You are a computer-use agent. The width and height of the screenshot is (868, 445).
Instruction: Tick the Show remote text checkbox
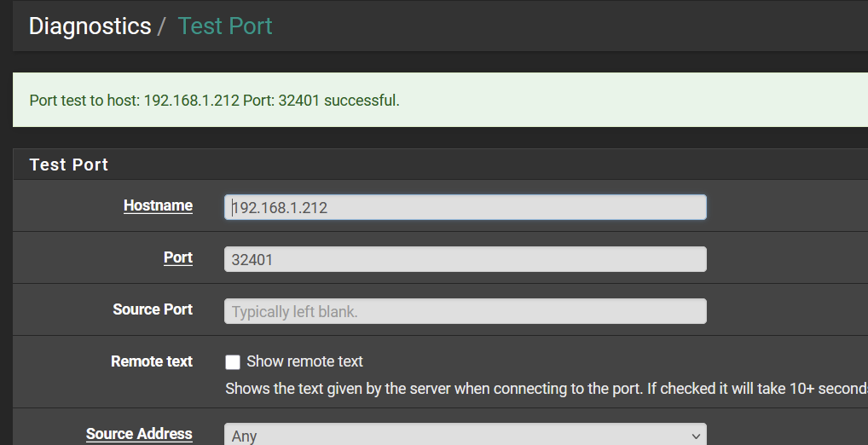pos(233,362)
